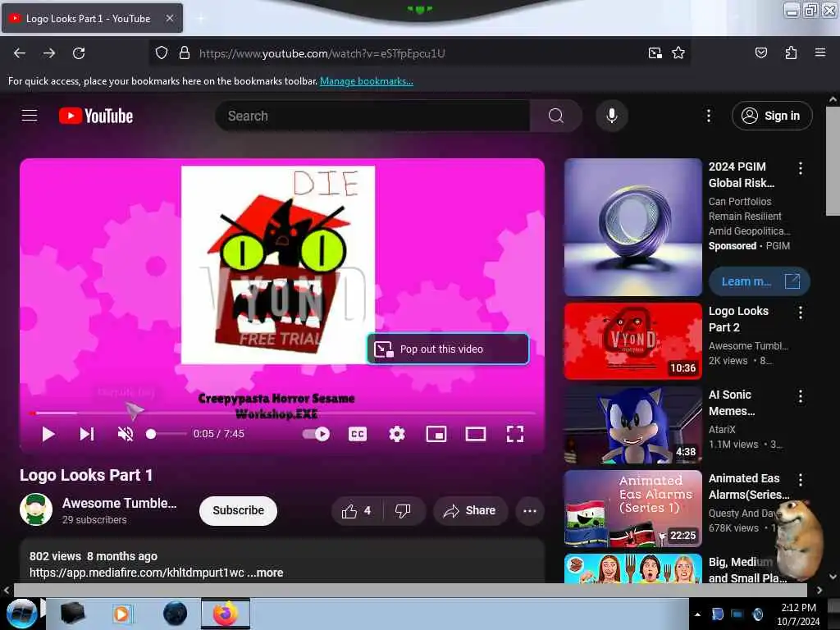
Task: Search with your voice microphone
Action: coord(612,116)
